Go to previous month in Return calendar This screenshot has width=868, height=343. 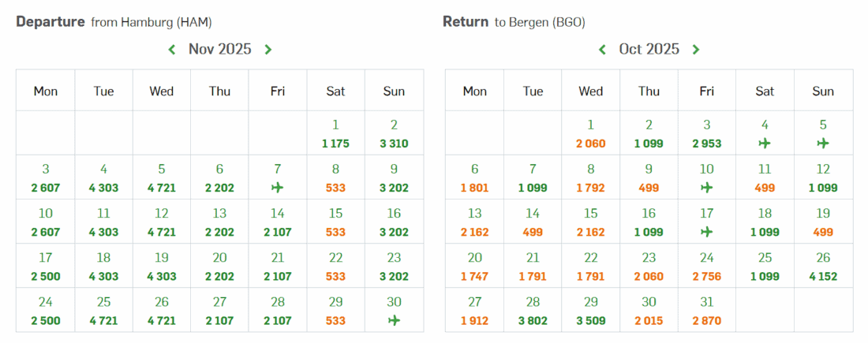(x=602, y=50)
